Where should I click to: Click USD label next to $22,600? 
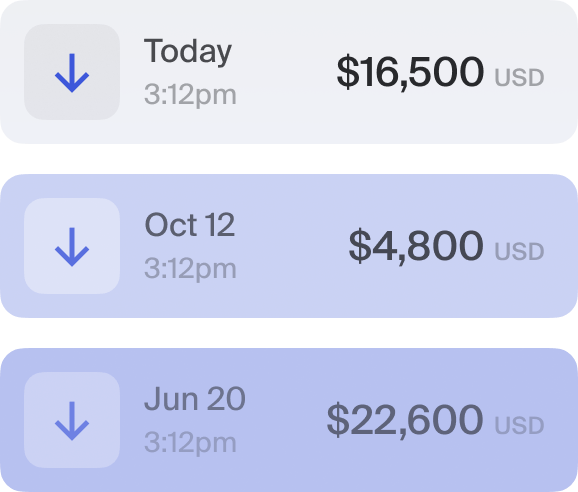click(519, 425)
